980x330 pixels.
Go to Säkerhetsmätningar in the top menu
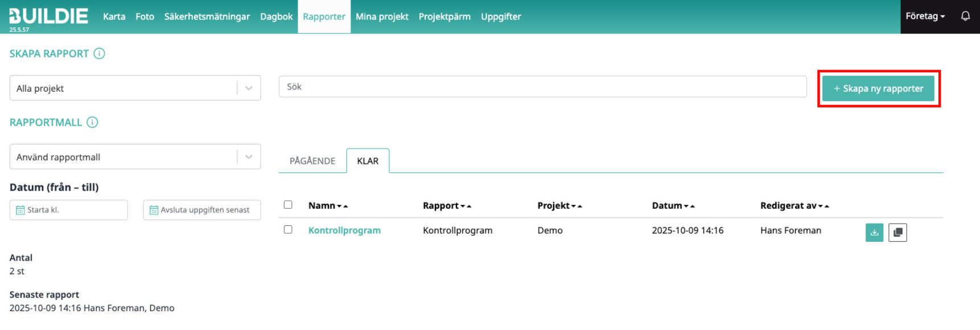click(x=207, y=16)
